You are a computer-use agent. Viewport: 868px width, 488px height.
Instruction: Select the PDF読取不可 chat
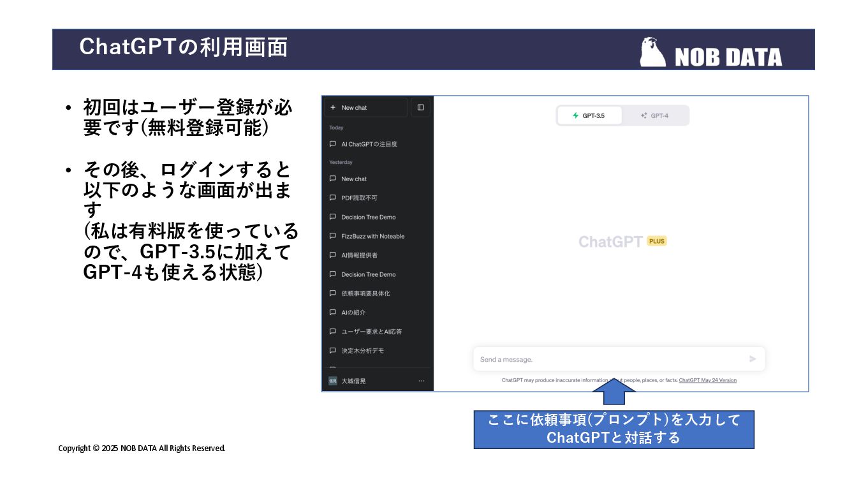coord(378,198)
